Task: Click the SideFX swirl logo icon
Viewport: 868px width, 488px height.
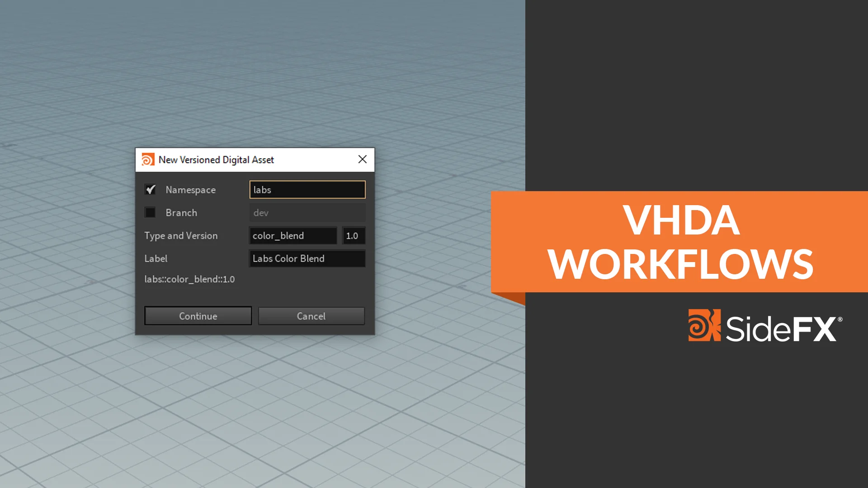Action: coord(704,325)
